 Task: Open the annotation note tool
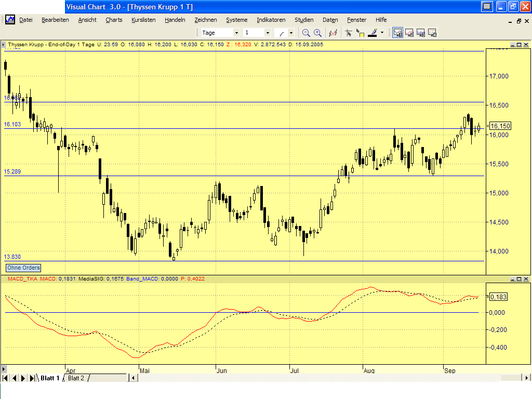[x=359, y=32]
